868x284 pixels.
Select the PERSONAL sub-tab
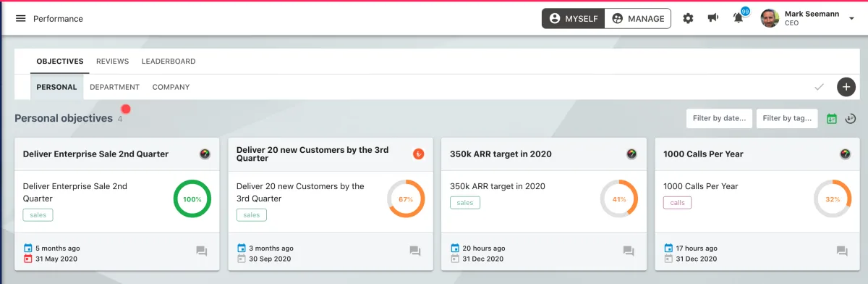(x=56, y=87)
